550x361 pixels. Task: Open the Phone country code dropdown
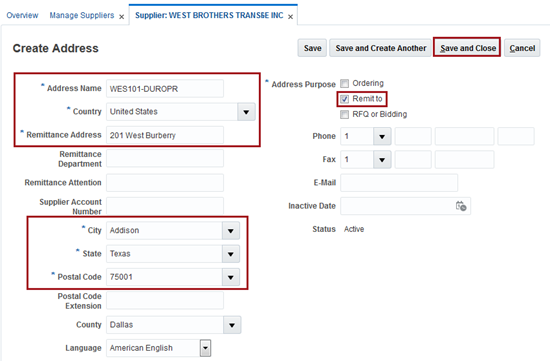click(382, 136)
